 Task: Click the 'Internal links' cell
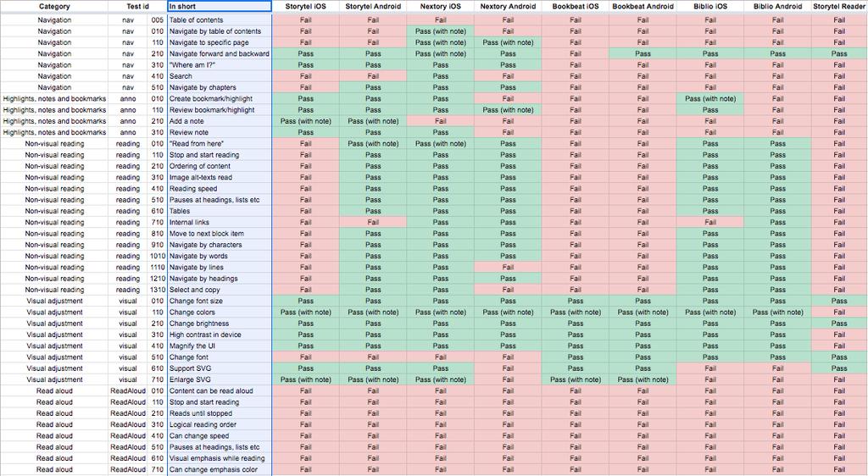(220, 222)
